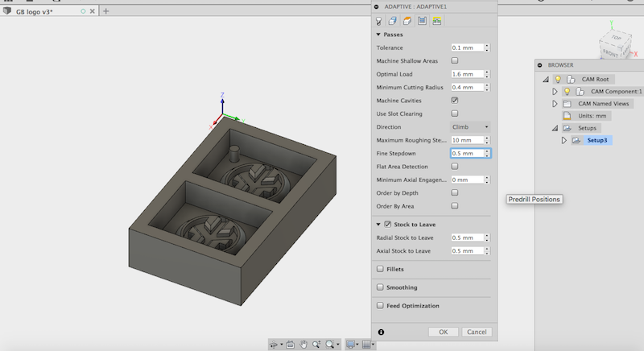Tick the Order by Depth checkbox
The width and height of the screenshot is (644, 351).
point(455,192)
